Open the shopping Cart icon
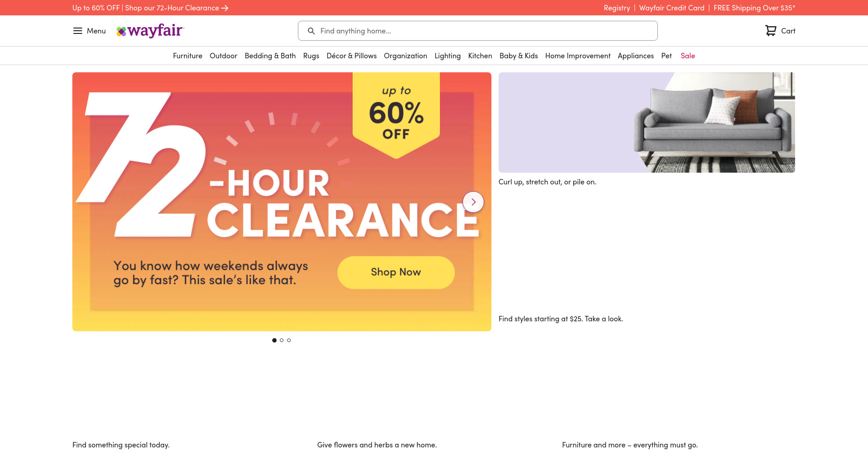 click(770, 31)
